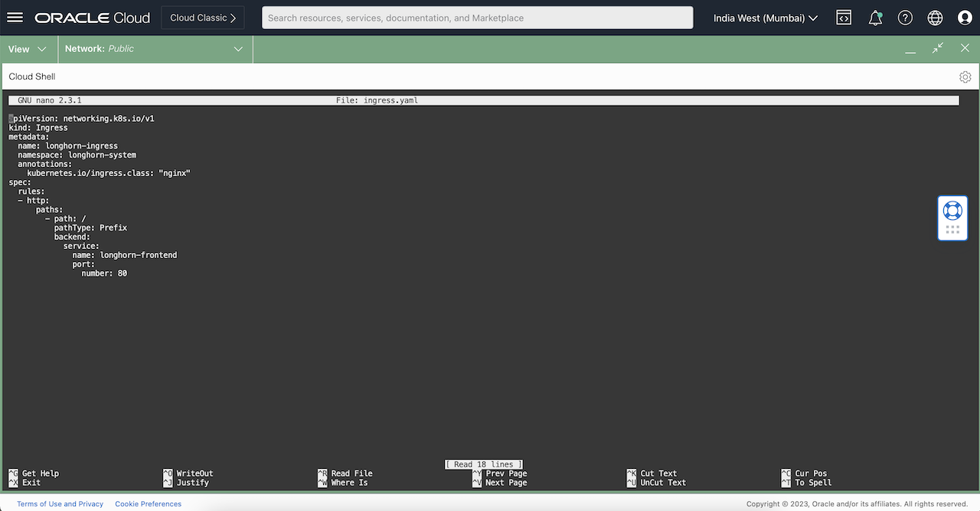Click the drag handle dots under the support widget
The width and height of the screenshot is (980, 511).
[952, 229]
